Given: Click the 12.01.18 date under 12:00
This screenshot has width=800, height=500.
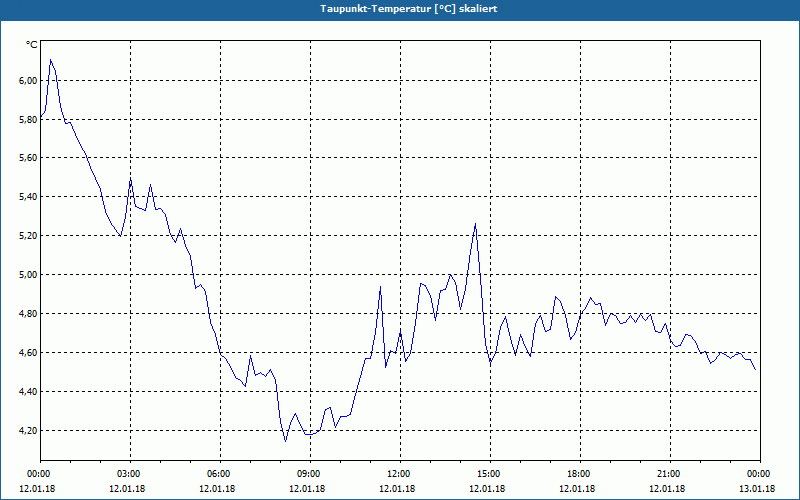Looking at the screenshot, I should 396,489.
